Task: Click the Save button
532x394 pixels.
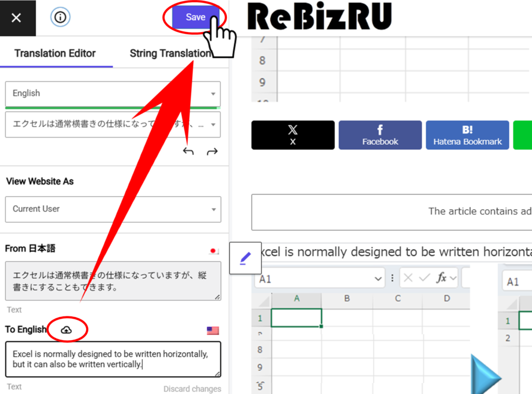Action: pos(195,17)
